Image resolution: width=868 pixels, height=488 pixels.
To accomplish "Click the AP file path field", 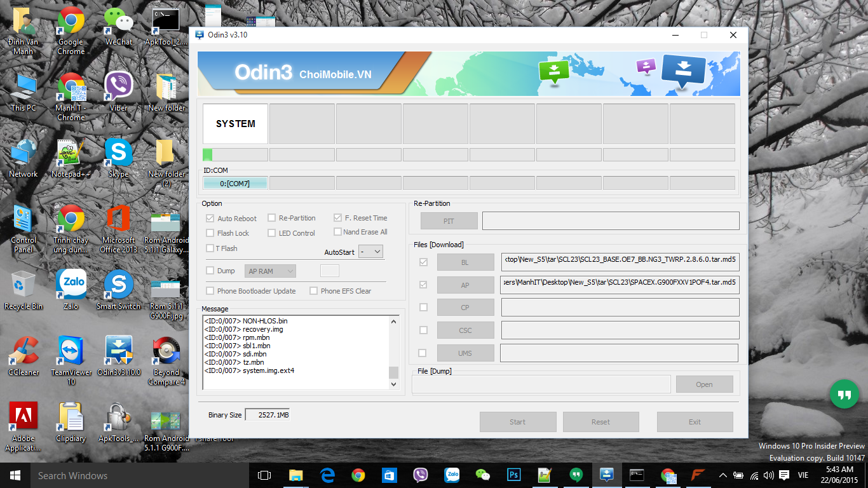I will pos(620,285).
